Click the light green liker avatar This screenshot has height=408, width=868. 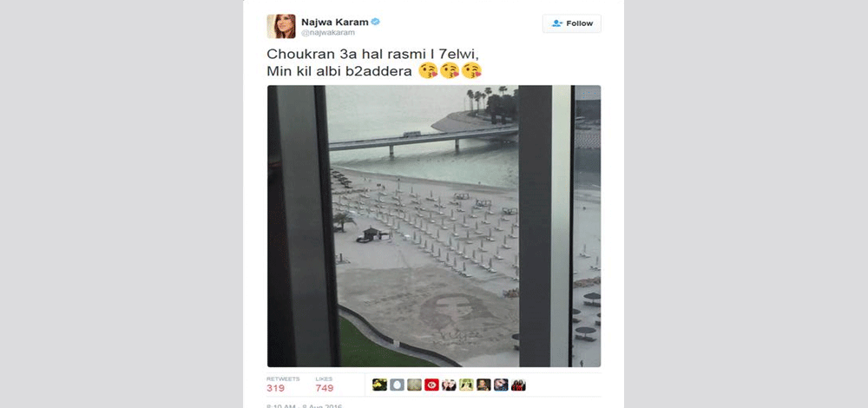(466, 385)
